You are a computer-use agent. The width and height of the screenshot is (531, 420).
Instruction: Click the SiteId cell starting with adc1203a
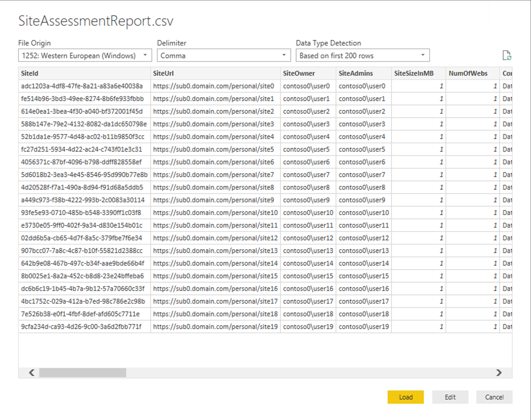click(84, 86)
